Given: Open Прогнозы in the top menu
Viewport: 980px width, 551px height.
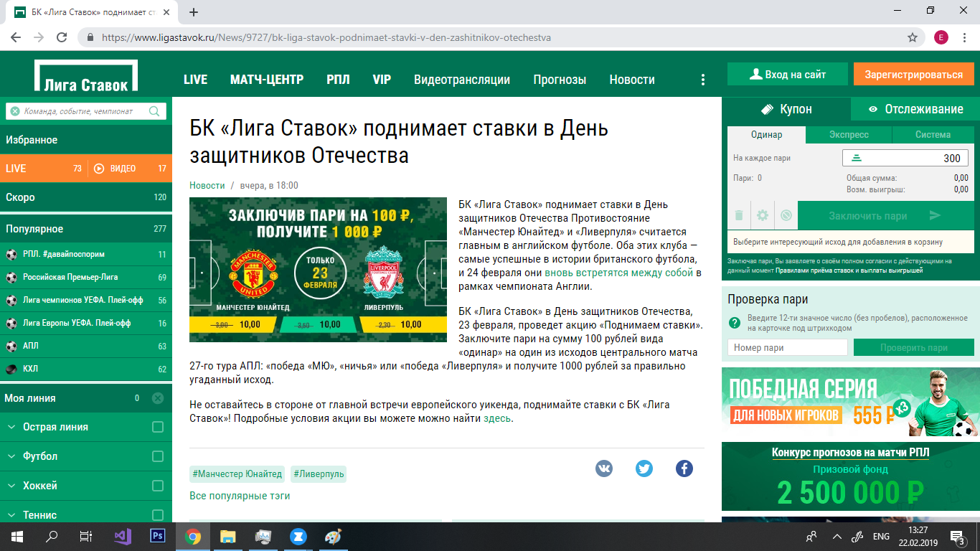Looking at the screenshot, I should [560, 80].
